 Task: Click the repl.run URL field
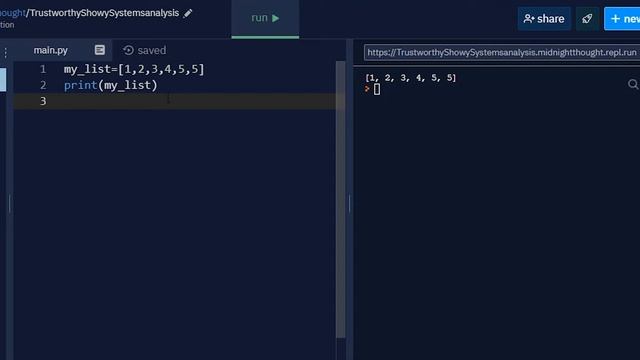coord(502,53)
